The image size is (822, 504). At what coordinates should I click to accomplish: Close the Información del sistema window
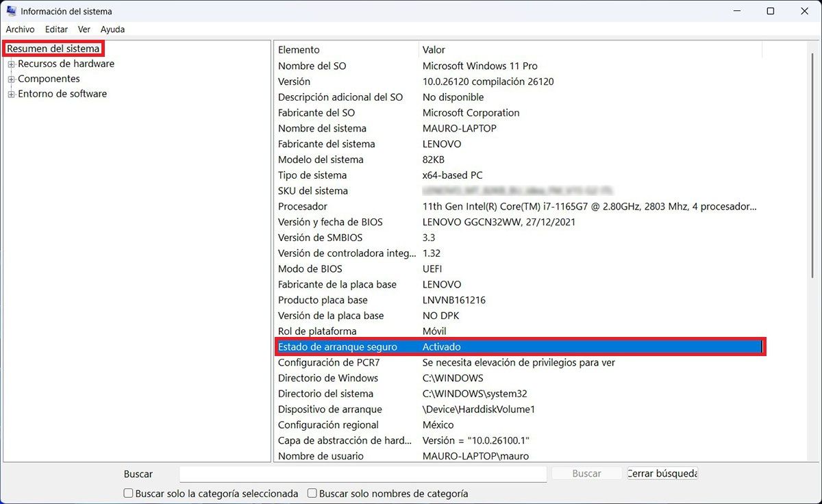[804, 11]
